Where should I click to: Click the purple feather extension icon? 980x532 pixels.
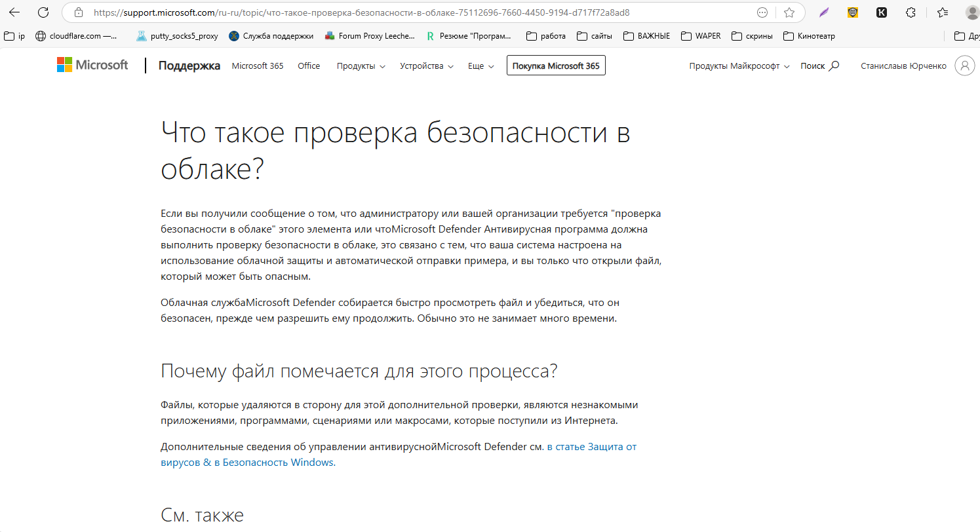pos(824,12)
